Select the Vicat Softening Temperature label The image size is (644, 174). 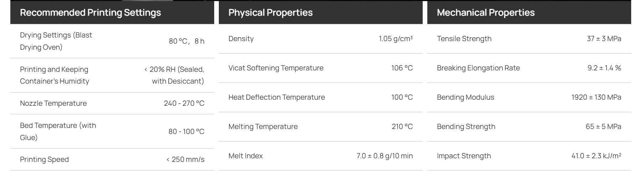tap(276, 68)
